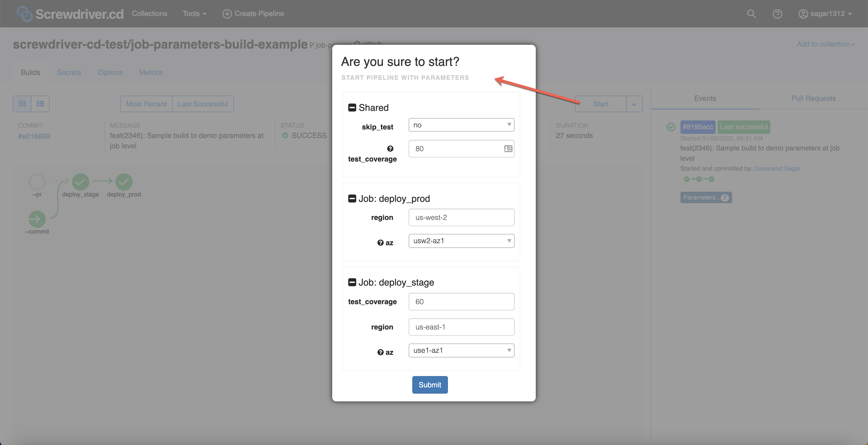The image size is (868, 445).
Task: Open the Parameters button with count 7
Action: click(706, 197)
